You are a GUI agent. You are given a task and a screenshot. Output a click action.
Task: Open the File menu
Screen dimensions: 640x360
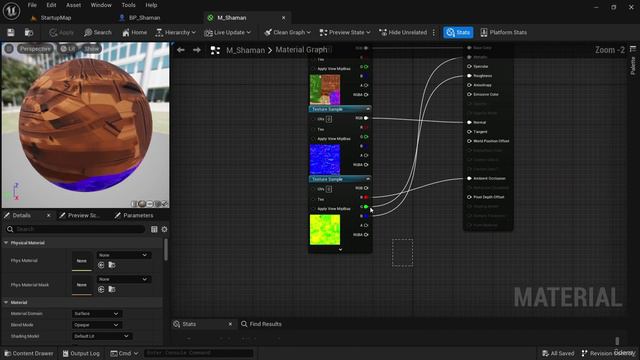pos(32,5)
